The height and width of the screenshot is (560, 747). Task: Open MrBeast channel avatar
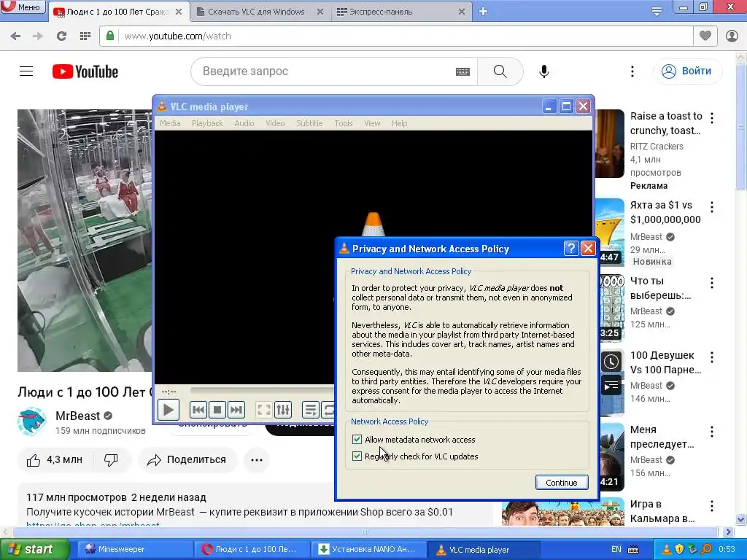point(31,422)
